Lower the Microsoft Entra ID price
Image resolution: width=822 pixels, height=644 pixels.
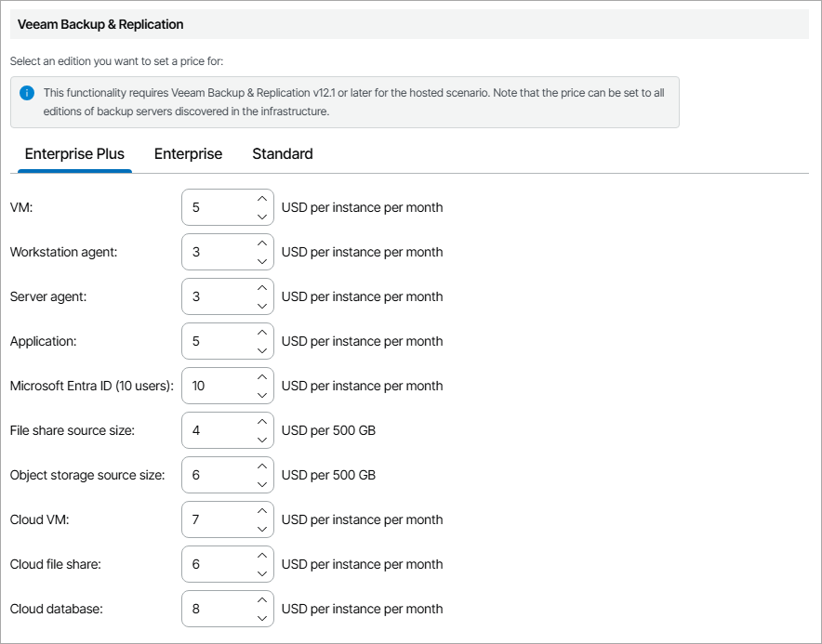point(261,395)
